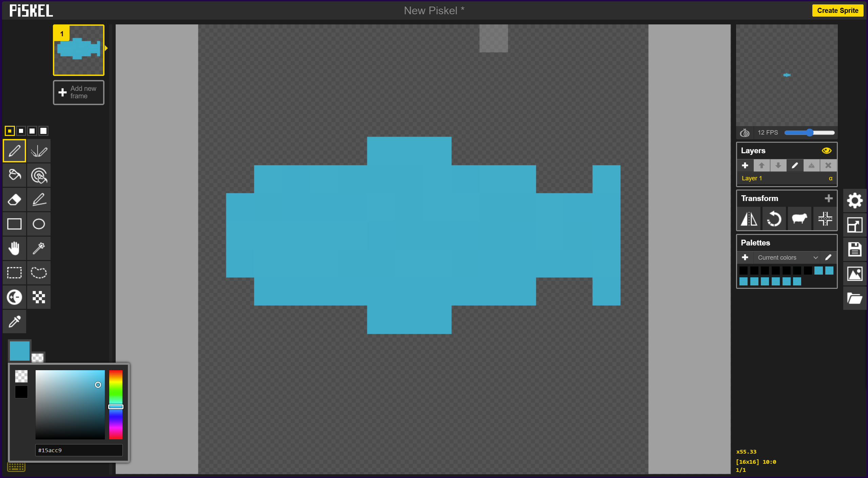Open the Export image panel
Viewport: 868px width, 478px height.
(854, 274)
